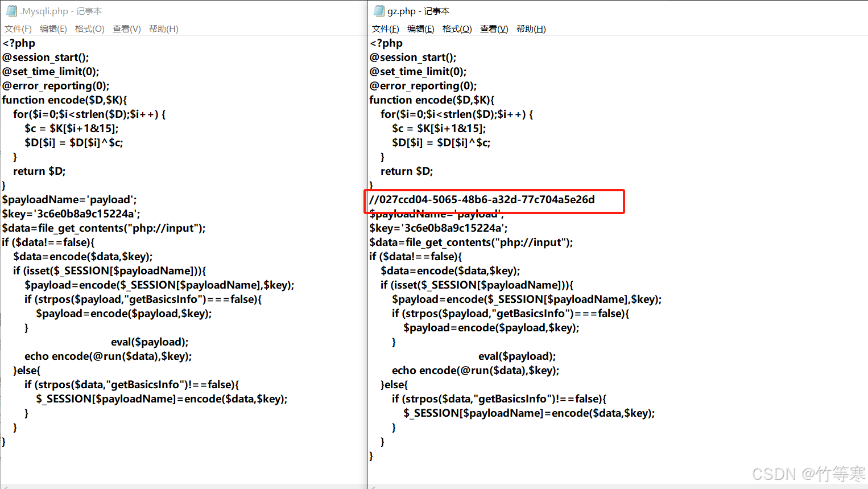Click }else{ line in .Mysqli.php window

27,371
